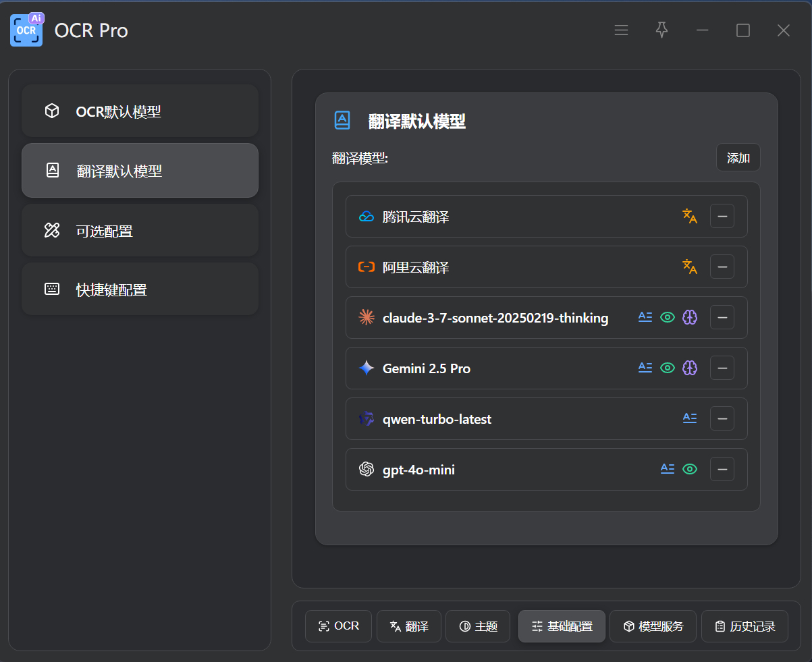The height and width of the screenshot is (662, 812).
Task: Click the model name qwen-turbo-latest
Action: pyautogui.click(x=437, y=419)
